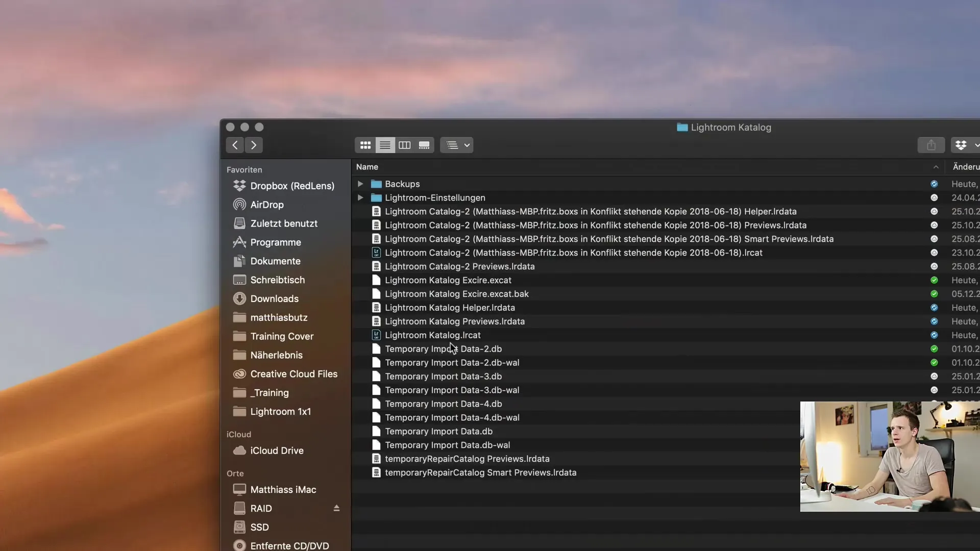Viewport: 980px width, 551px height.
Task: Click the Creative Cloud Files sidebar icon
Action: (239, 374)
